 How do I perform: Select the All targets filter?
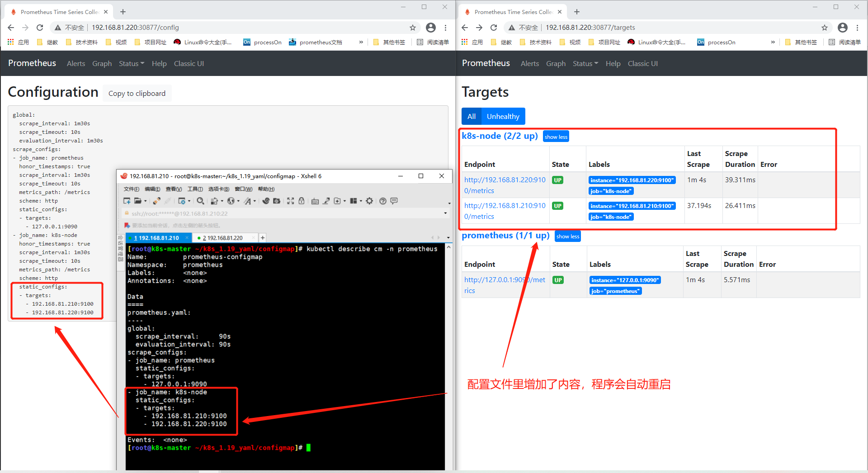point(472,116)
